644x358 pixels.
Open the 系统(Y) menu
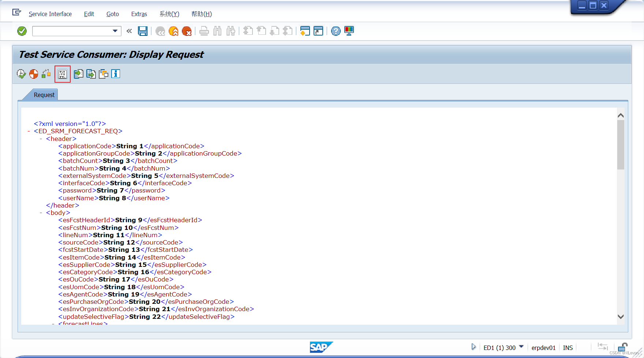point(169,14)
